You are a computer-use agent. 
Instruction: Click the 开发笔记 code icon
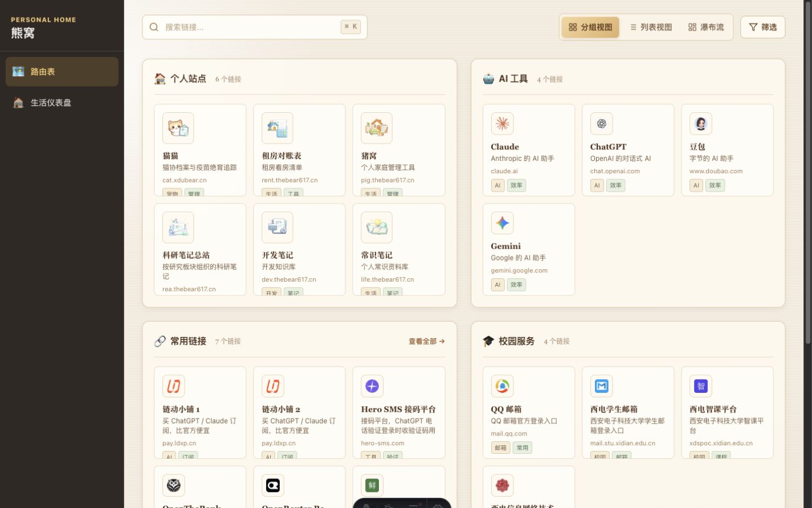click(278, 227)
